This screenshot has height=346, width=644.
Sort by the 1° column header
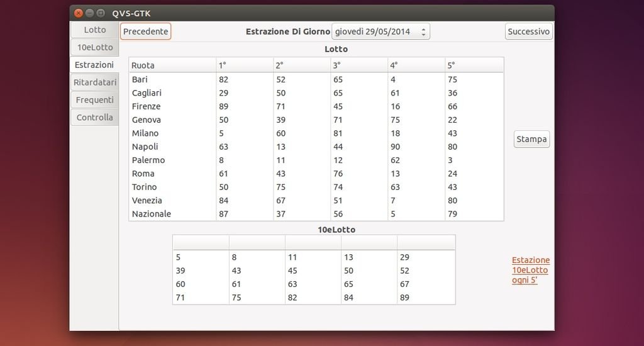point(245,65)
